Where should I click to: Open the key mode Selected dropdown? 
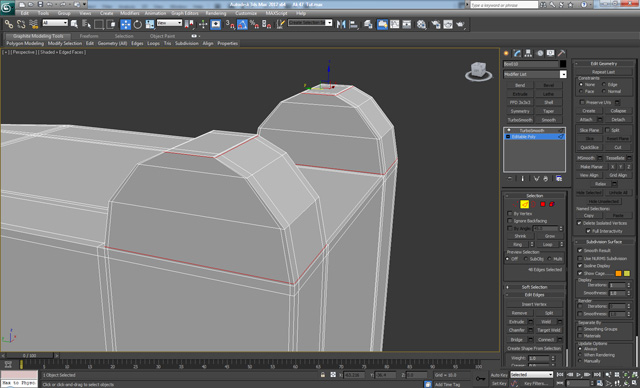pos(531,375)
